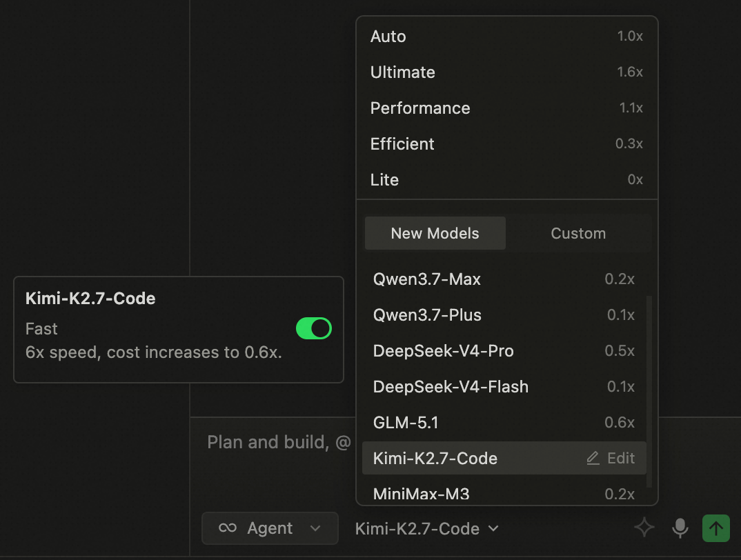The height and width of the screenshot is (560, 741).
Task: Select Qwen3.7-Max from the model list
Action: point(504,279)
